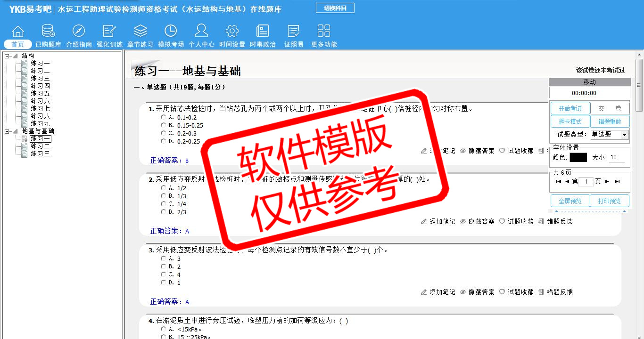Open the 已购题库 database icon

click(x=48, y=32)
